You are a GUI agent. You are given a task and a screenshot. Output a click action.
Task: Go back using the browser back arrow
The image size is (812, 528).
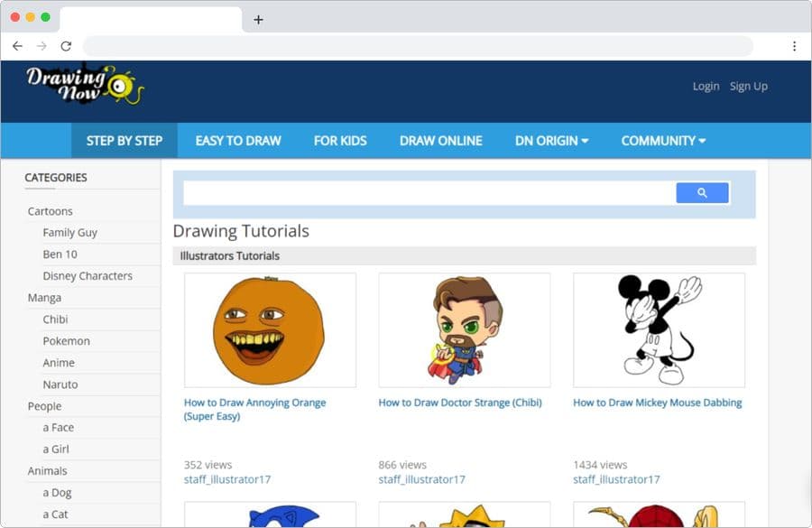click(17, 46)
